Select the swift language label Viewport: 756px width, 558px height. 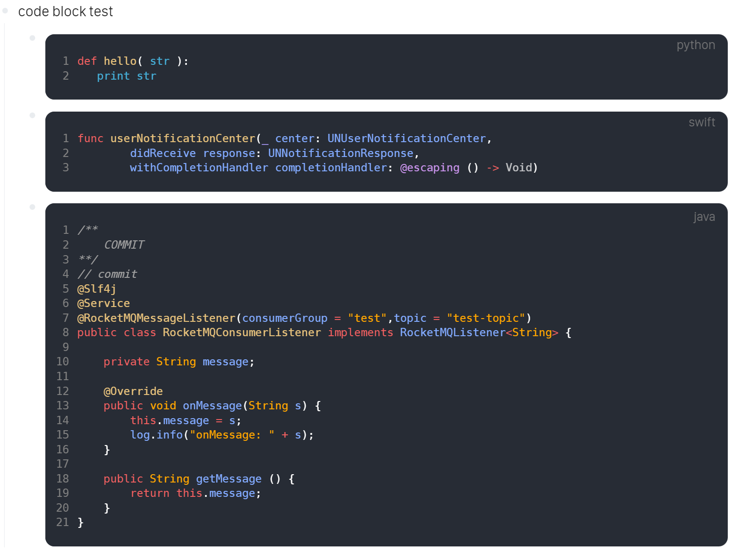coord(701,122)
